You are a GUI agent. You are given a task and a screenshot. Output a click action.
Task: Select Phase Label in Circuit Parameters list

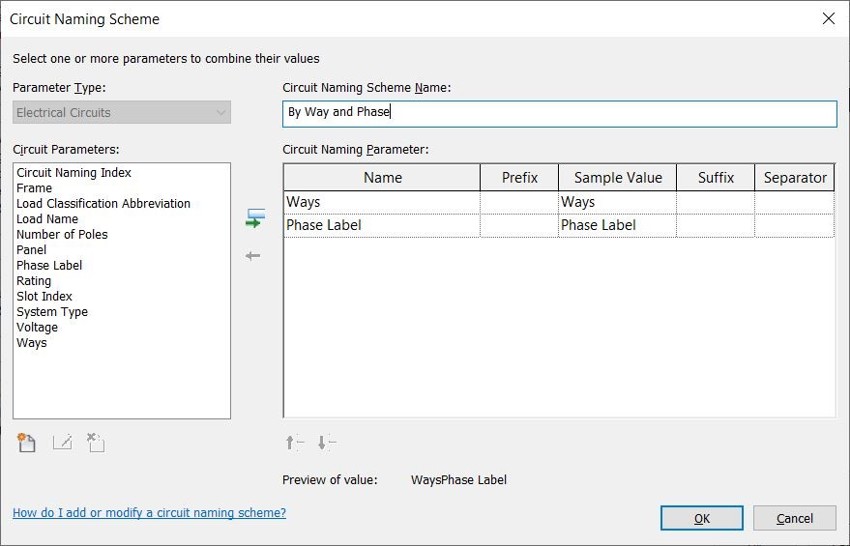click(x=49, y=265)
